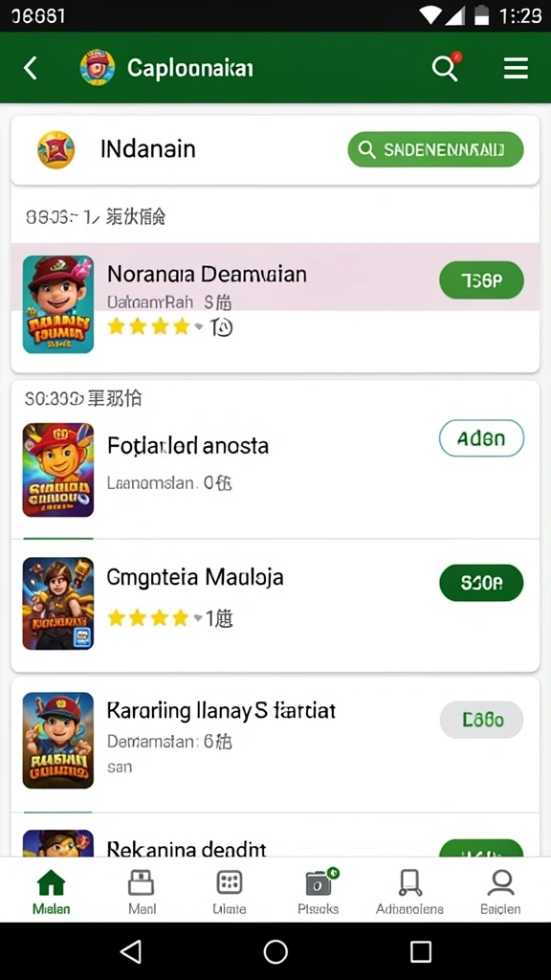Viewport: 551px width, 980px height.
Task: Tap the grey D86o button
Action: (482, 720)
